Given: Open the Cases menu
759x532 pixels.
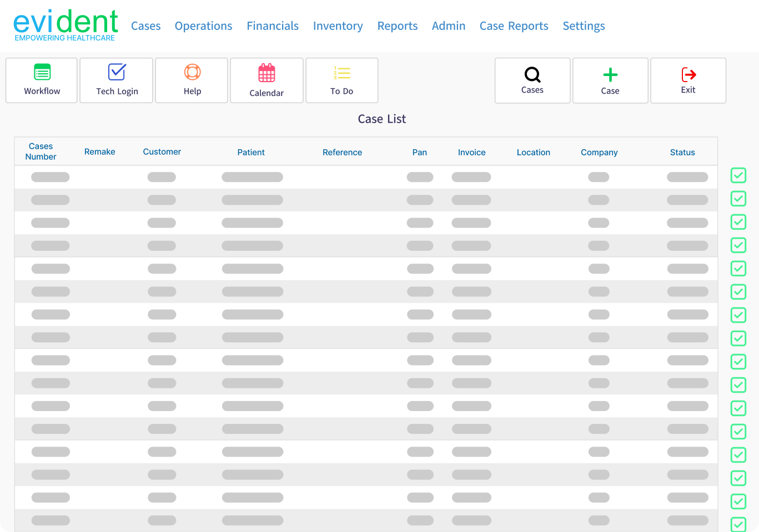Looking at the screenshot, I should pos(146,26).
